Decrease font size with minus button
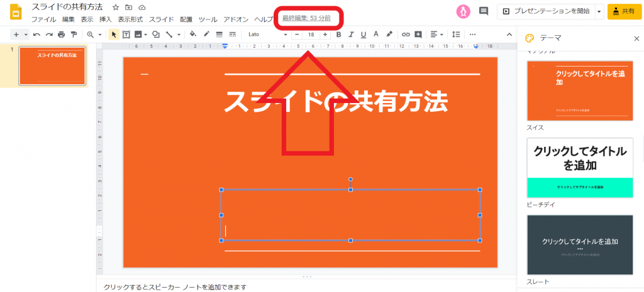The image size is (644, 292). 297,35
